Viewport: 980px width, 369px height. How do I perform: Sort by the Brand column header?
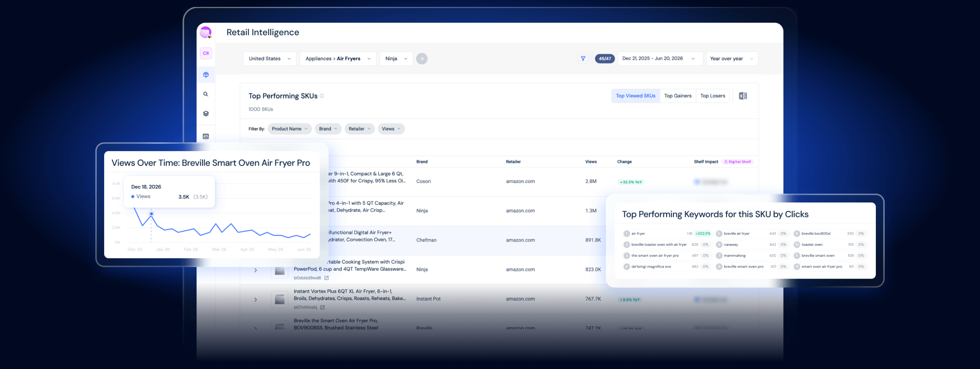(422, 162)
